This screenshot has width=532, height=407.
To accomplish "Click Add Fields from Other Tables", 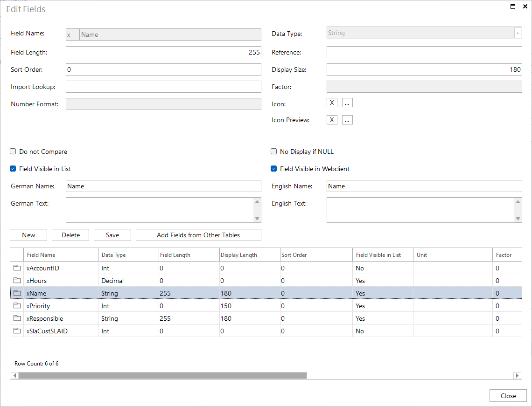I will (198, 235).
